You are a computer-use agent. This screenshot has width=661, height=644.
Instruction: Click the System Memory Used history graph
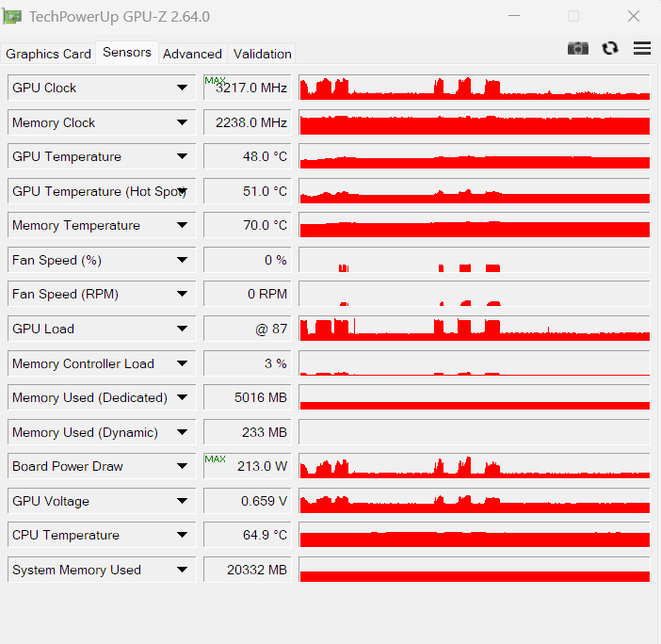click(x=475, y=570)
